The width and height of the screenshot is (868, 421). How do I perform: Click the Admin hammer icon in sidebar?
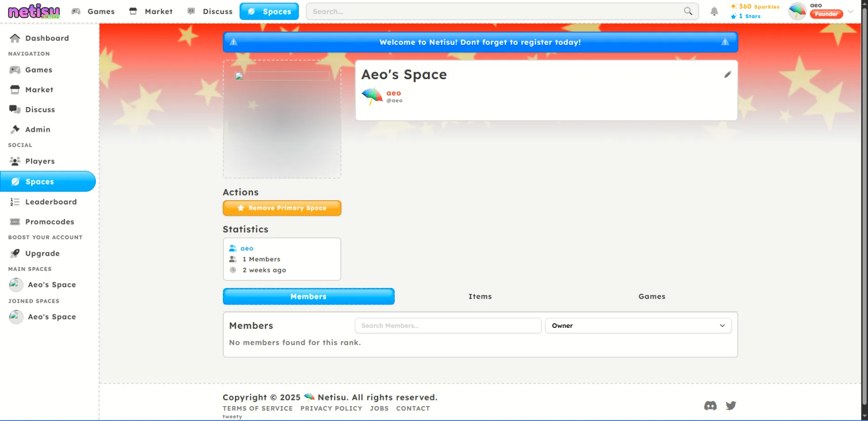point(15,129)
